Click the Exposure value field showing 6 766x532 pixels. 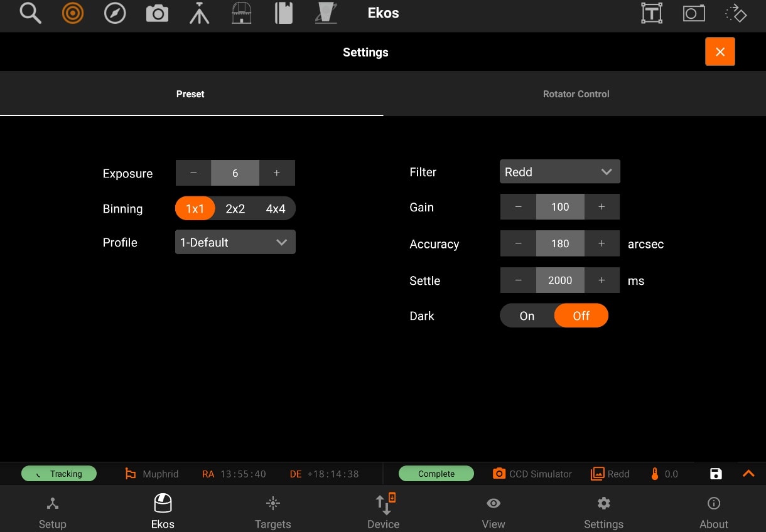pos(235,173)
